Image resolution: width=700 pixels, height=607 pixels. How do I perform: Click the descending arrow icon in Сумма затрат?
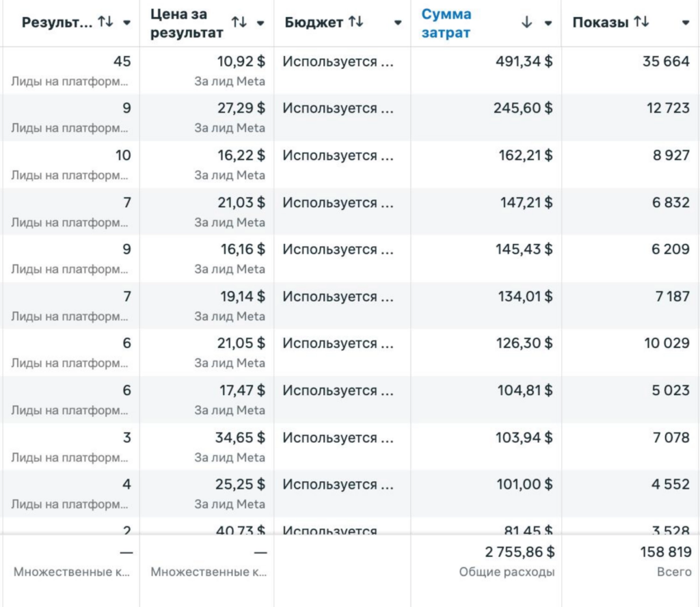526,23
